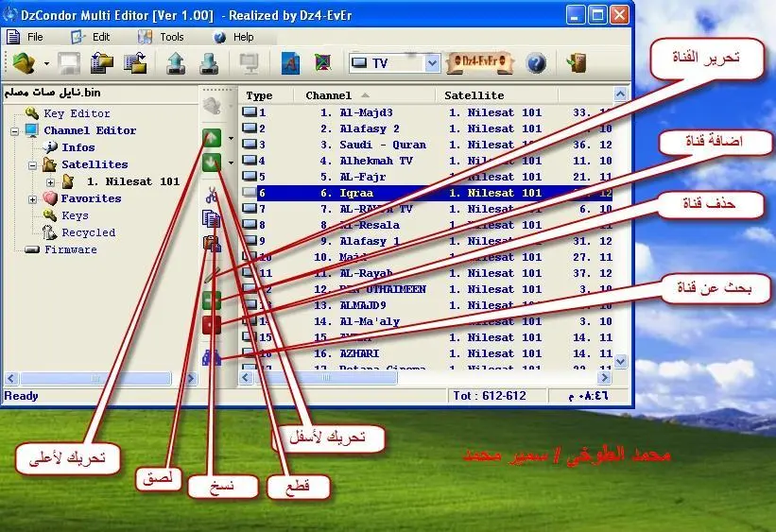Select the Alhekmah TV channel row
776x532 pixels.
pos(426,161)
